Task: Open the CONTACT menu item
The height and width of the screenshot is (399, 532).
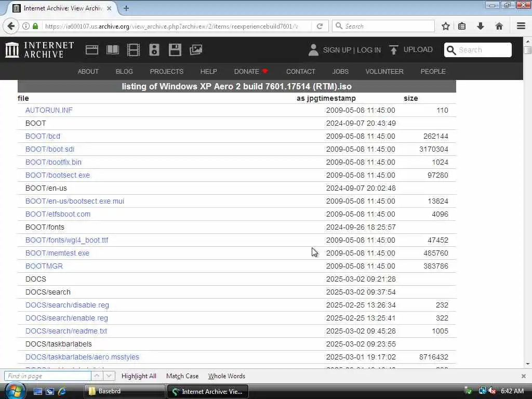Action: tap(301, 72)
